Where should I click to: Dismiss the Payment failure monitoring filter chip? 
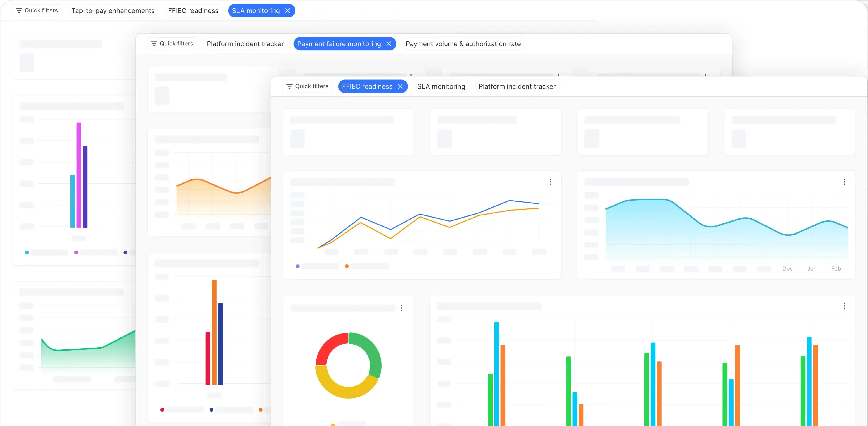(389, 43)
